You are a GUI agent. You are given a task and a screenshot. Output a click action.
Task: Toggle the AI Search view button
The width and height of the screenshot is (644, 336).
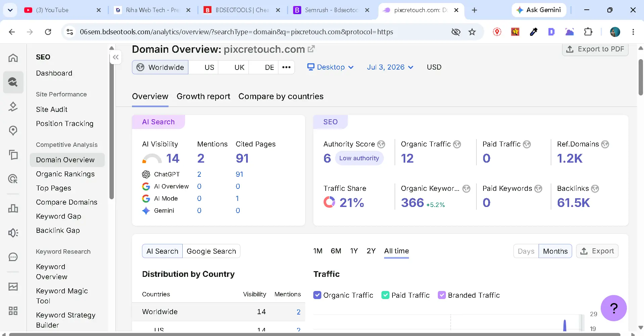point(162,251)
